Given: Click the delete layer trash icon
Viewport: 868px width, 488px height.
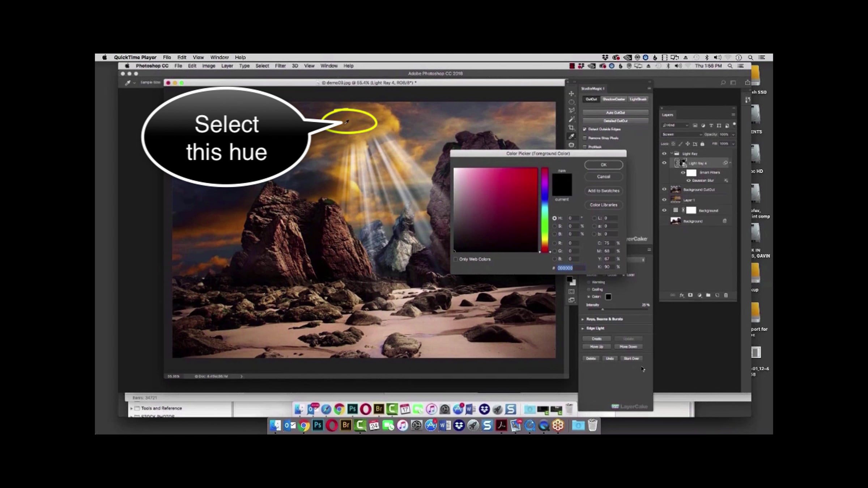Looking at the screenshot, I should tap(726, 295).
